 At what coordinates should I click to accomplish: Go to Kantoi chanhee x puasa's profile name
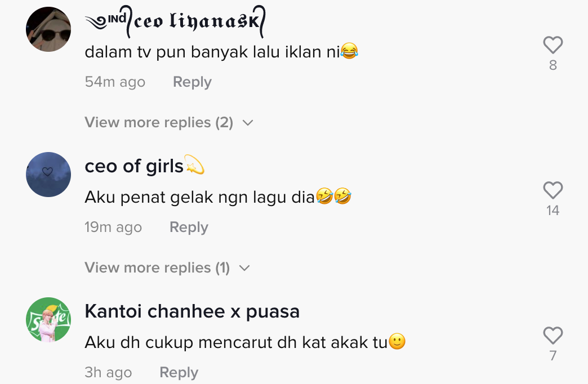pyautogui.click(x=192, y=311)
